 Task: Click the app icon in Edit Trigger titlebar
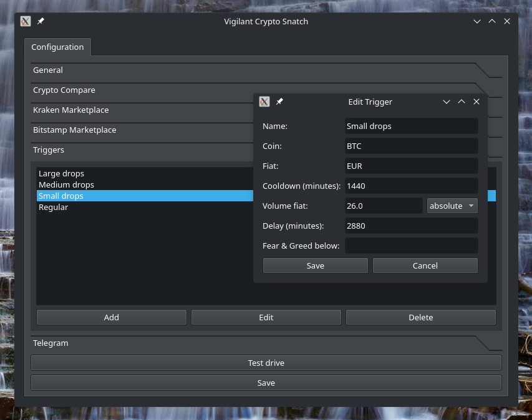point(264,102)
